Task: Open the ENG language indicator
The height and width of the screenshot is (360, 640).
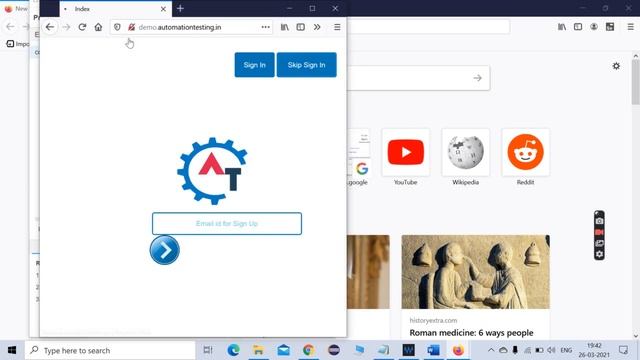Action: 566,350
